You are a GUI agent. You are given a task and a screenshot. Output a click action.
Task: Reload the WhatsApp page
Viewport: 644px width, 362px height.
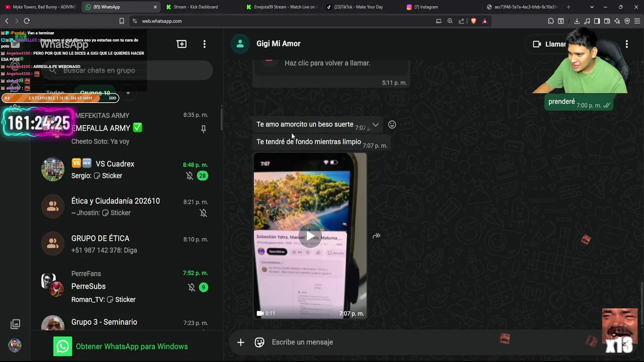pos(27,21)
